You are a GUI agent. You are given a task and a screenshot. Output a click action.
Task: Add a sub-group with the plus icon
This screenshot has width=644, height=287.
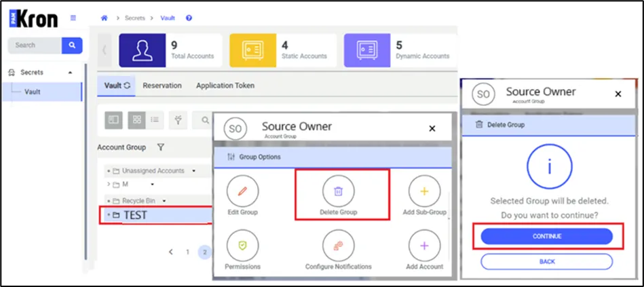click(x=424, y=191)
